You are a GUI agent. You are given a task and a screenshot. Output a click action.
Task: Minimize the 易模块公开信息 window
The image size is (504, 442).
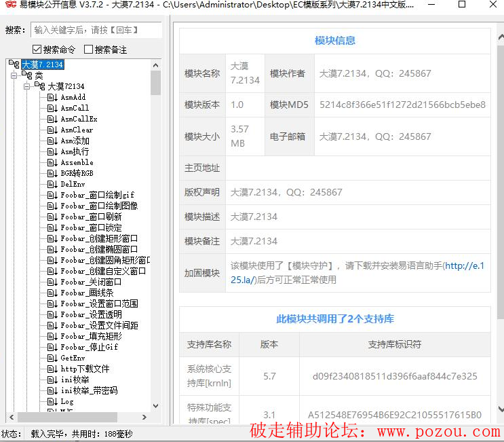point(431,5)
